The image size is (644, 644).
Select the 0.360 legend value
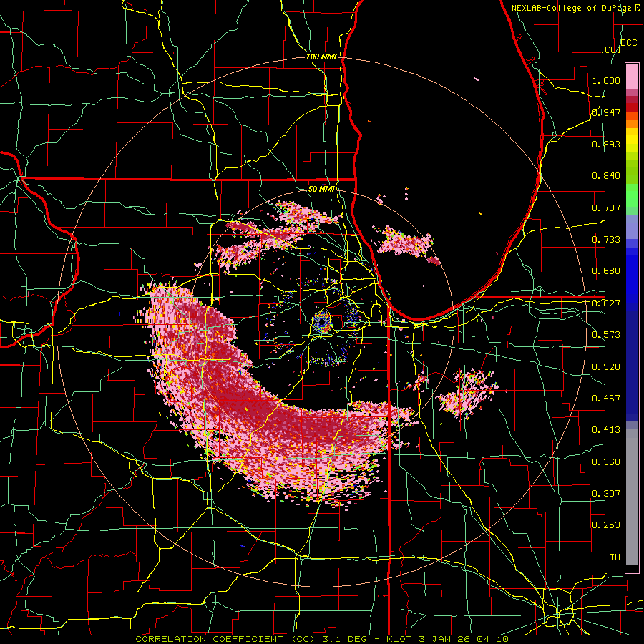coord(606,462)
